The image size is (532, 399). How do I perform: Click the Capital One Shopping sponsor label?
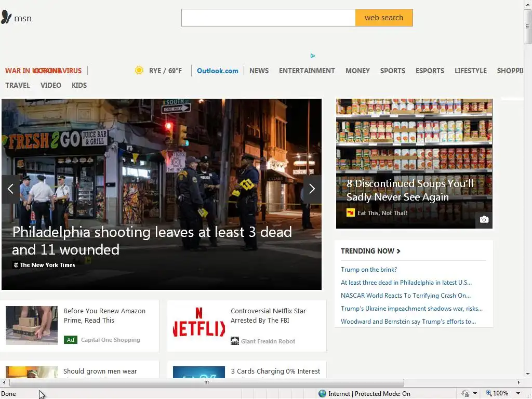(x=111, y=340)
